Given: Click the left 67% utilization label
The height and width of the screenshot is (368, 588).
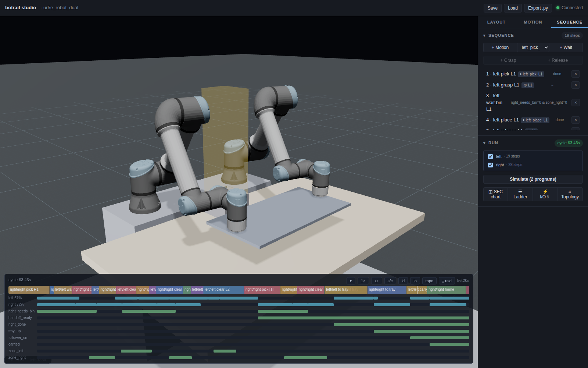Looking at the screenshot, I should point(15,298).
